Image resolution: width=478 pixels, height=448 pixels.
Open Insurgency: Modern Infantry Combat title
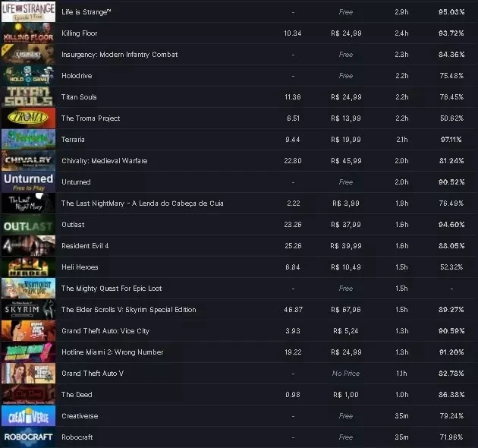pyautogui.click(x=120, y=55)
